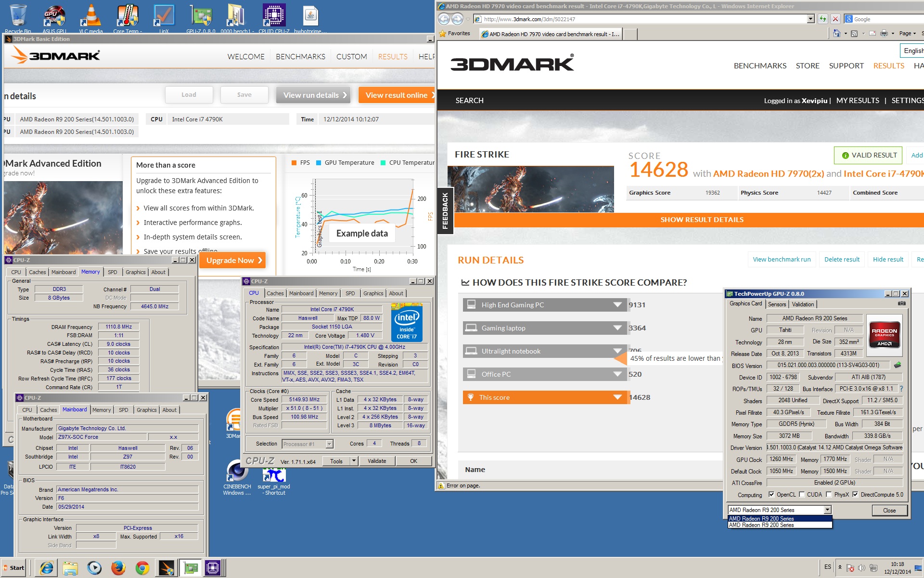The image size is (924, 578).
Task: Launch Chrome from the taskbar
Action: (x=142, y=568)
